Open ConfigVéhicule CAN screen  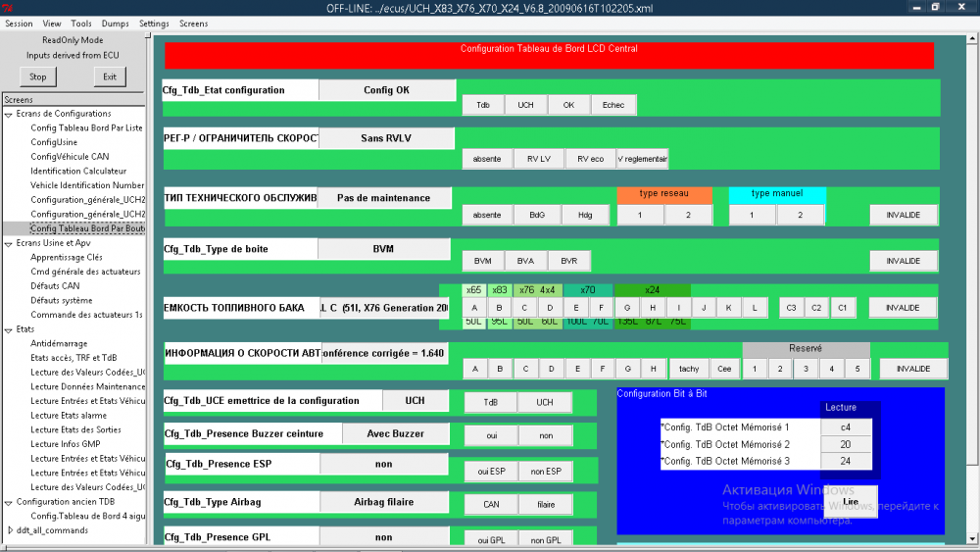pyautogui.click(x=70, y=157)
